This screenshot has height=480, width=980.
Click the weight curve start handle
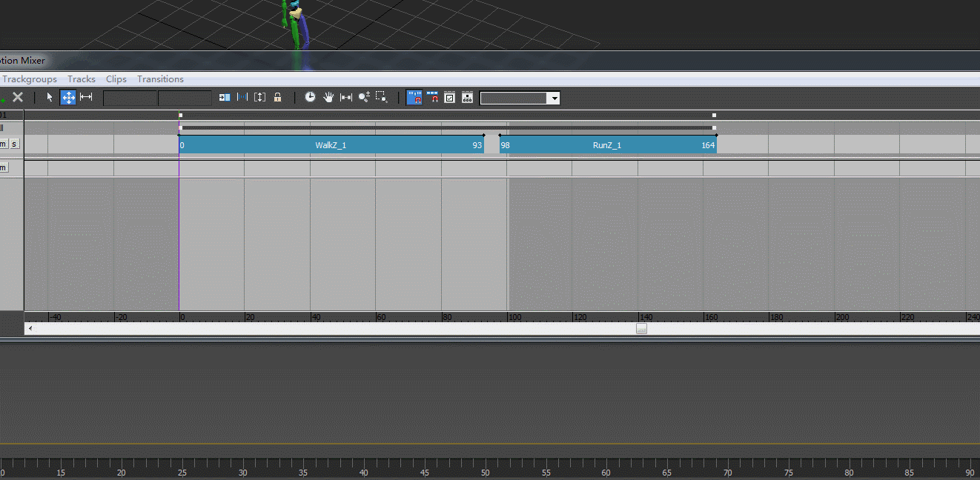coord(181,127)
